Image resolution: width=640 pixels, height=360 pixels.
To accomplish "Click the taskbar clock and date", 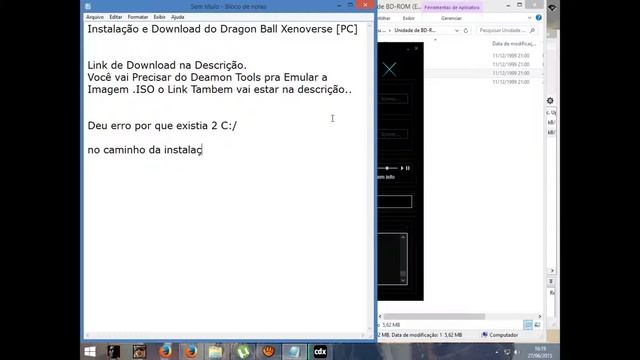I will (x=540, y=352).
